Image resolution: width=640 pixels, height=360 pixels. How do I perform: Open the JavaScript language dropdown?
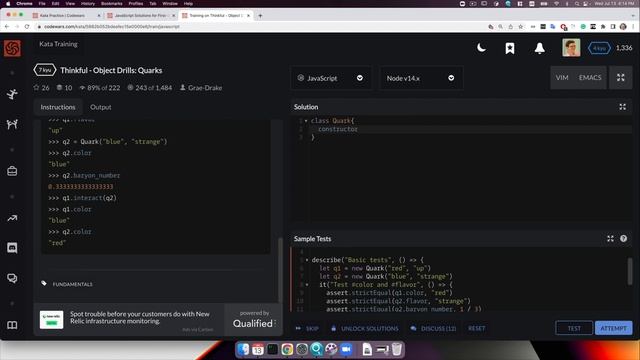click(331, 78)
